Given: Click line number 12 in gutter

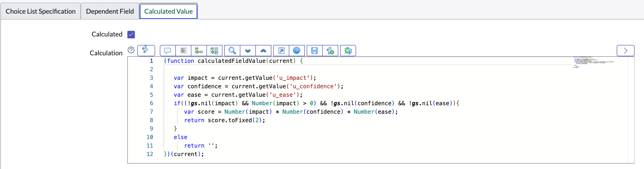Looking at the screenshot, I should [x=150, y=154].
